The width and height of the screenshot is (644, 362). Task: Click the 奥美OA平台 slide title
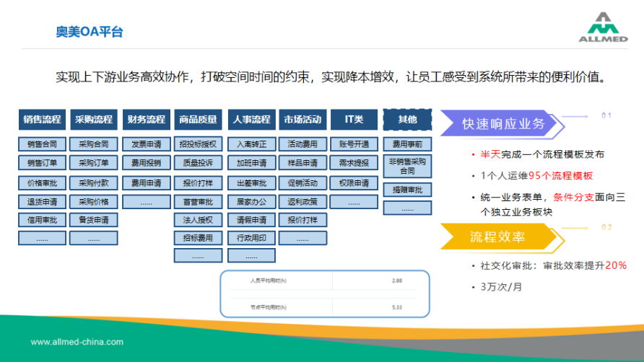89,32
